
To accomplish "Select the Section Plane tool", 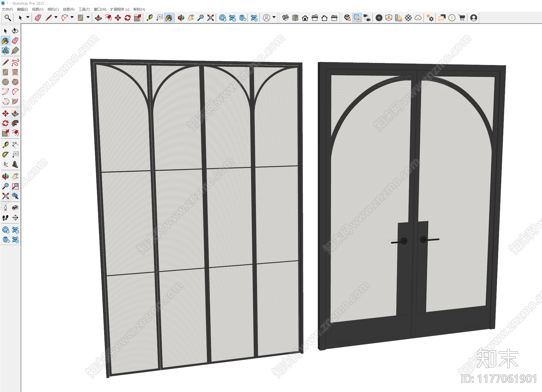I will click(15, 218).
